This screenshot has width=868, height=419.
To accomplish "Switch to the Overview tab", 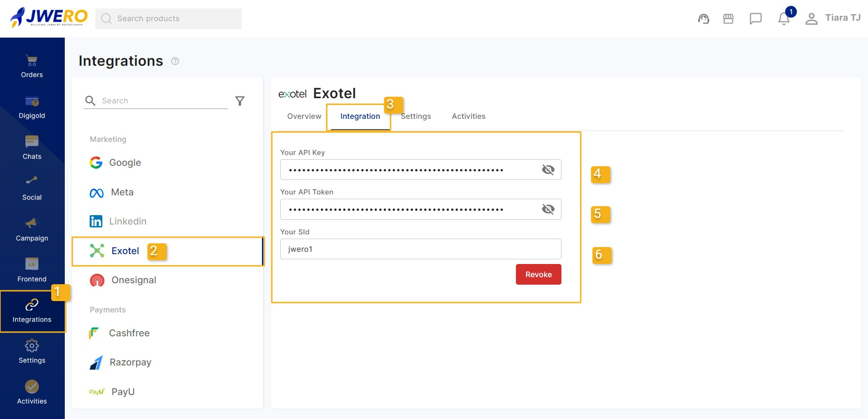I will pos(304,116).
